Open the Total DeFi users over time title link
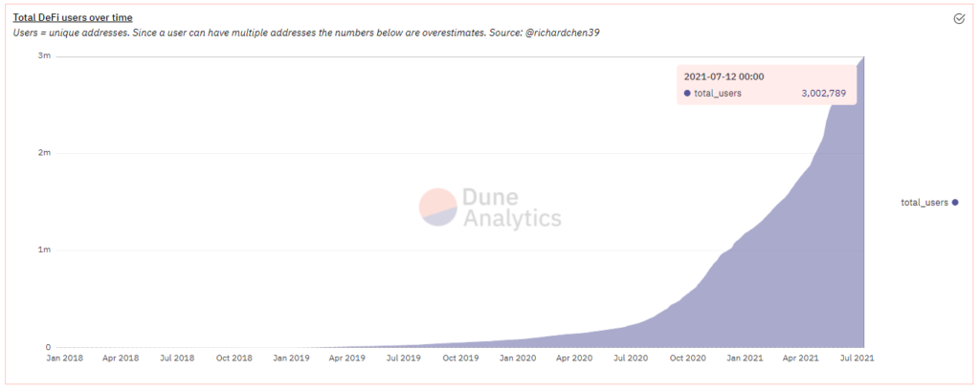Image resolution: width=980 pixels, height=391 pixels. 73,17
